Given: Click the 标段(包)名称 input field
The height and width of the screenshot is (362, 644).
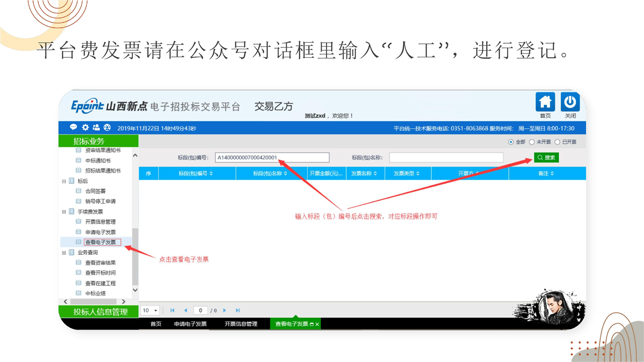Looking at the screenshot, I should (x=446, y=158).
